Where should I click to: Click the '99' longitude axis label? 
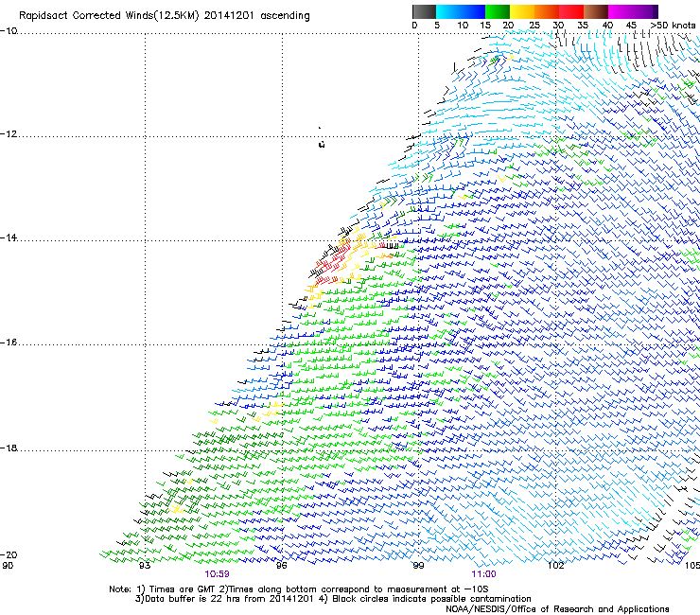[x=418, y=566]
